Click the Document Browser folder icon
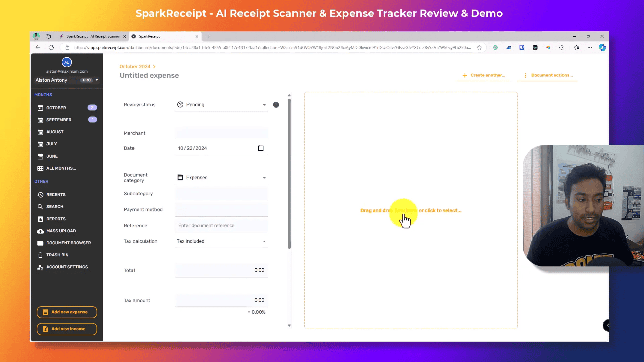The image size is (644, 362). pyautogui.click(x=40, y=243)
